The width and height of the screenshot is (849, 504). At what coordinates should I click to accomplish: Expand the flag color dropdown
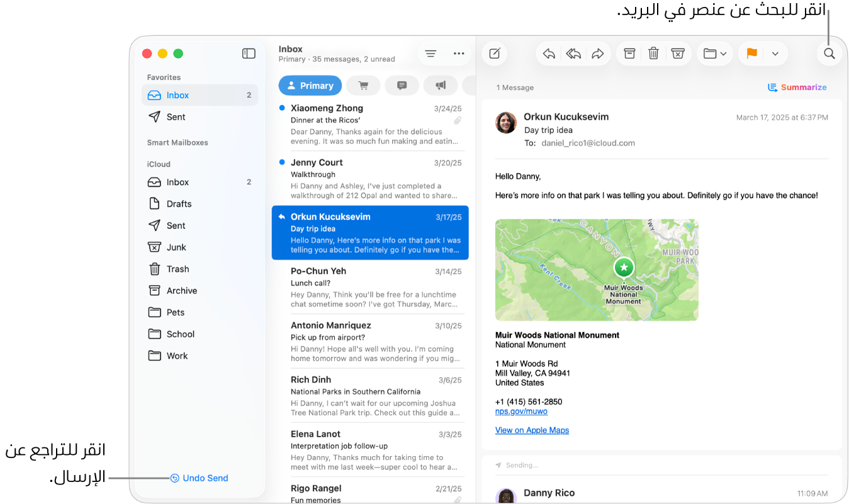775,54
